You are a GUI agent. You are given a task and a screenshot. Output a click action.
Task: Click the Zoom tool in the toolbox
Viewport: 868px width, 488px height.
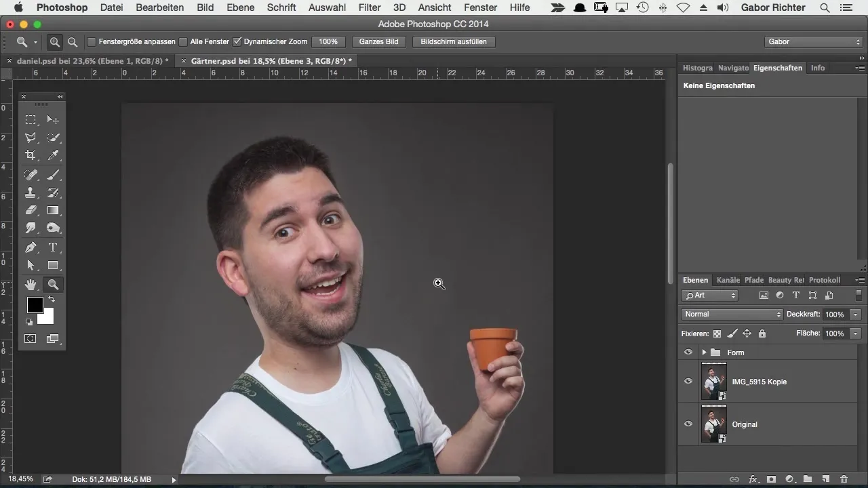53,285
